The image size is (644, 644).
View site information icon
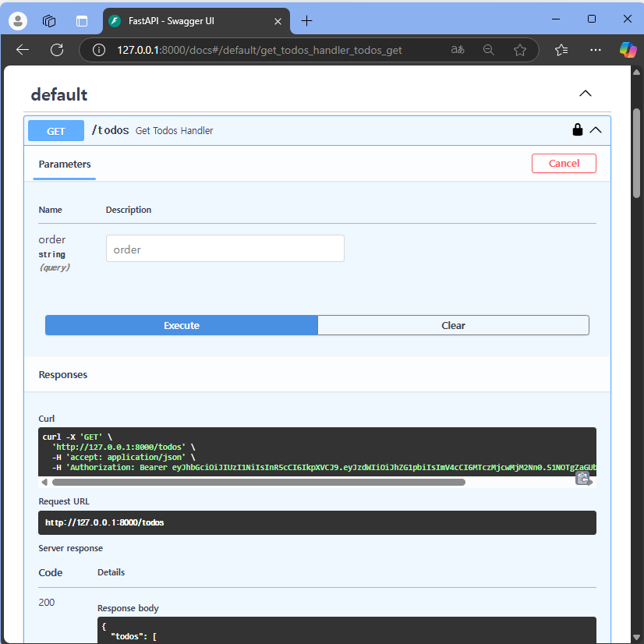coord(98,50)
